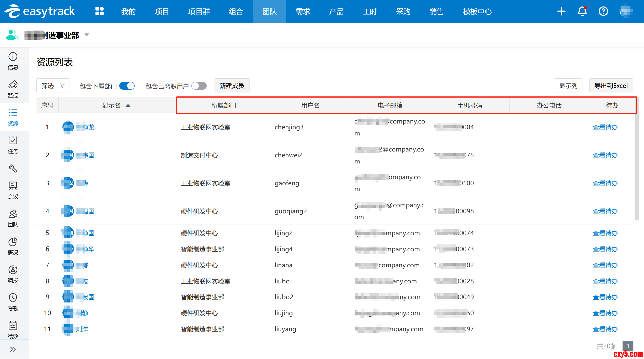Click 查看待办 link for chenjing3
The image size is (644, 359).
(x=605, y=127)
